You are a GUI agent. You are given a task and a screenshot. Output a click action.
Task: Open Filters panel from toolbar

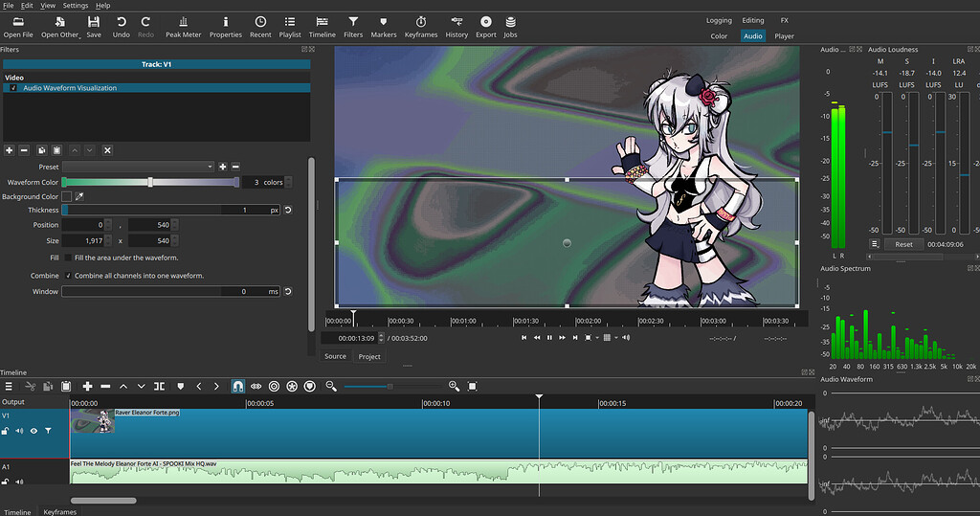click(x=353, y=27)
